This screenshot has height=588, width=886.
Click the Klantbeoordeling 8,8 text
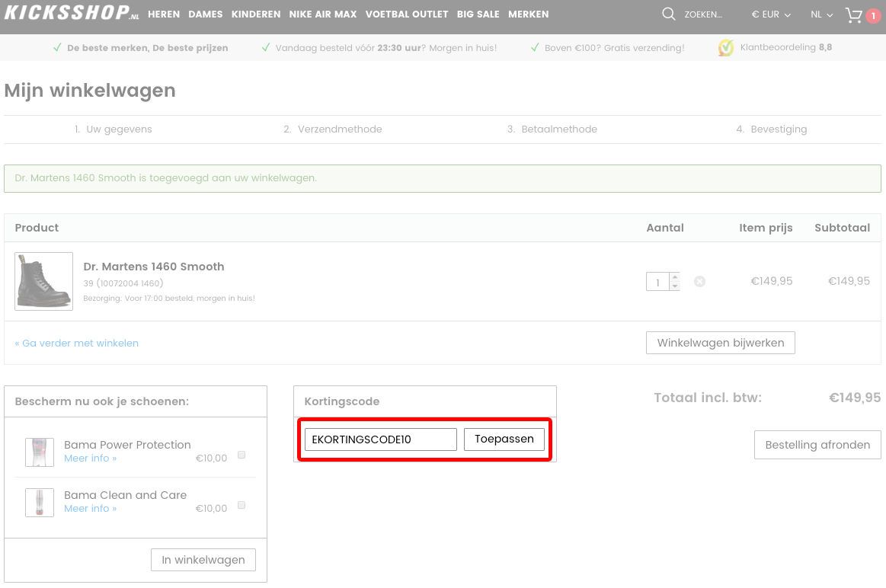point(786,47)
